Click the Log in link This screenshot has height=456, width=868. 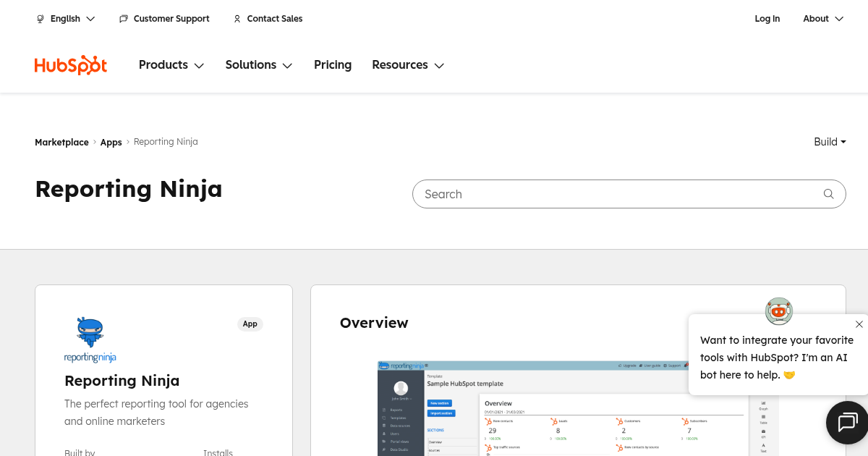pyautogui.click(x=767, y=19)
